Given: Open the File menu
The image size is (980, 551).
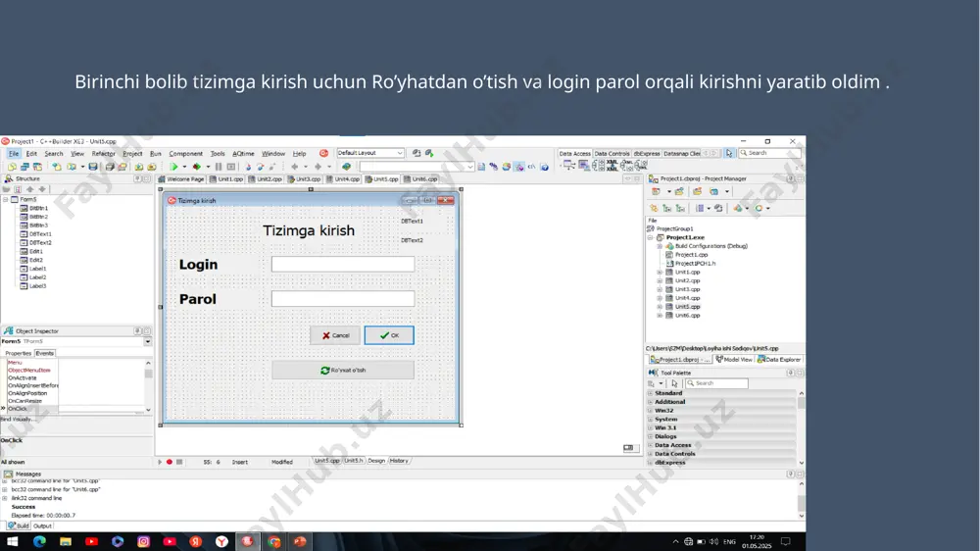Looking at the screenshot, I should pyautogui.click(x=13, y=153).
